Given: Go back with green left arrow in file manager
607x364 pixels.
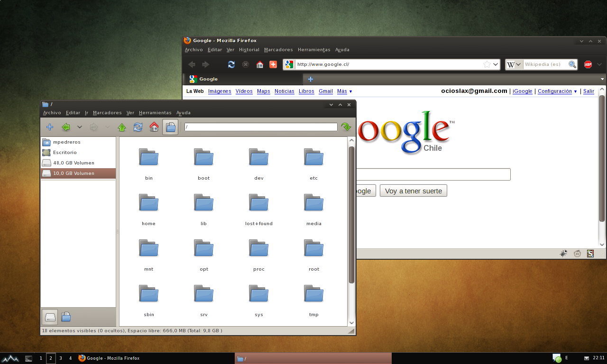Looking at the screenshot, I should pos(66,127).
